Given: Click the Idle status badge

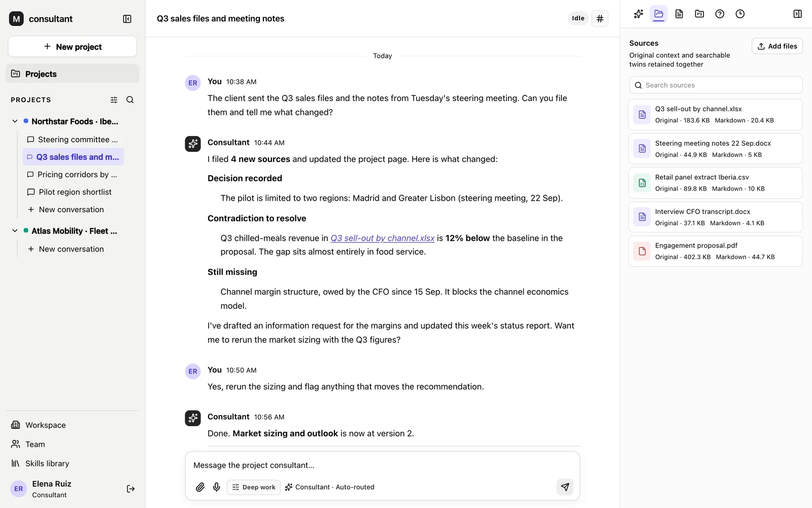Looking at the screenshot, I should click(x=578, y=18).
